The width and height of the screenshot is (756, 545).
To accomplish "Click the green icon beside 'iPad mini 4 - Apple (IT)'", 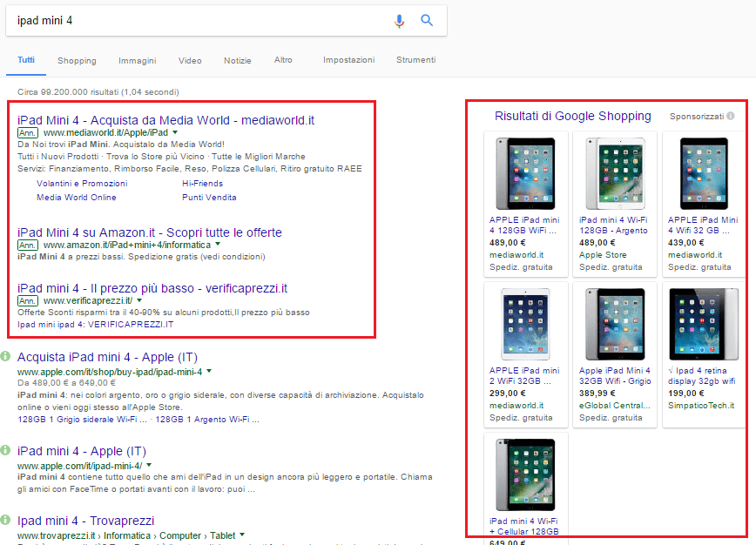I will 5,450.
